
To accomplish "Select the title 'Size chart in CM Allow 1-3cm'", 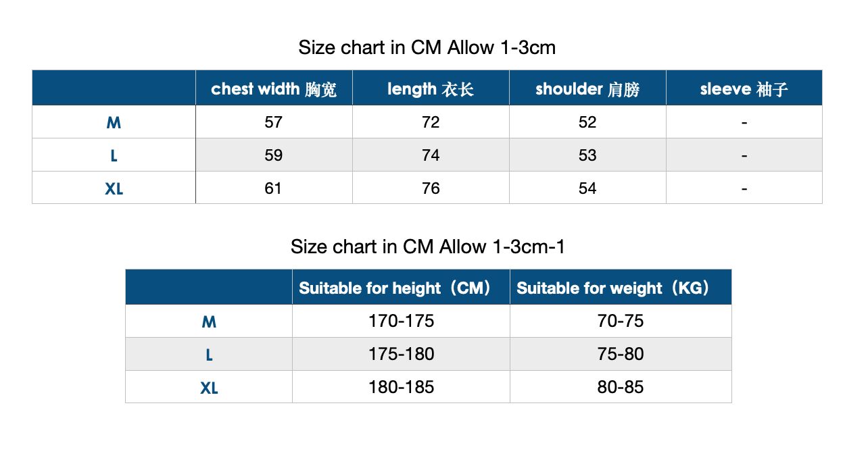I will click(427, 47).
